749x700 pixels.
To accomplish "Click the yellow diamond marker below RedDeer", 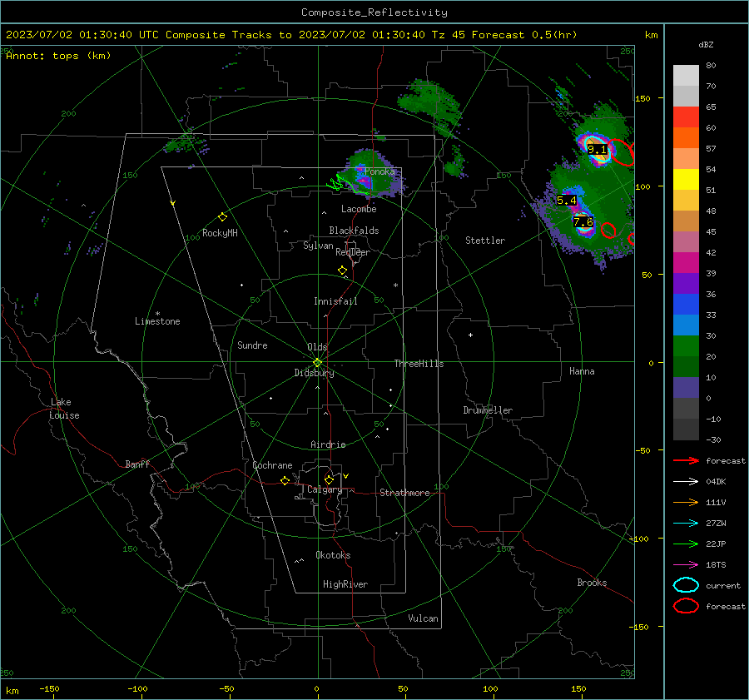I will coord(342,270).
